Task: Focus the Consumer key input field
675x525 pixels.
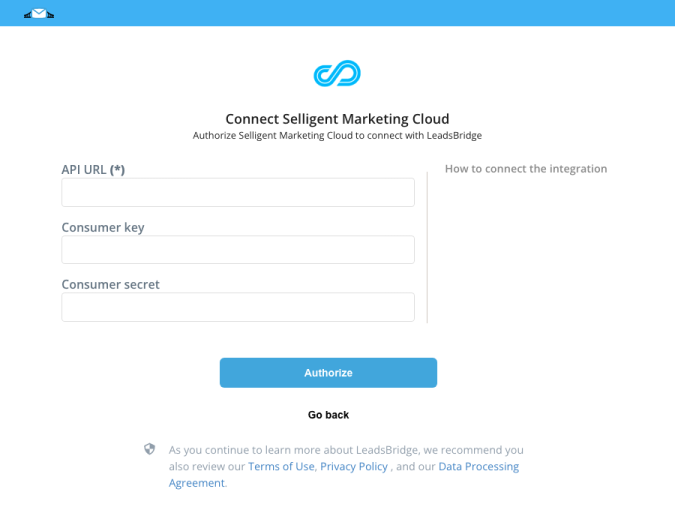Action: [x=238, y=250]
